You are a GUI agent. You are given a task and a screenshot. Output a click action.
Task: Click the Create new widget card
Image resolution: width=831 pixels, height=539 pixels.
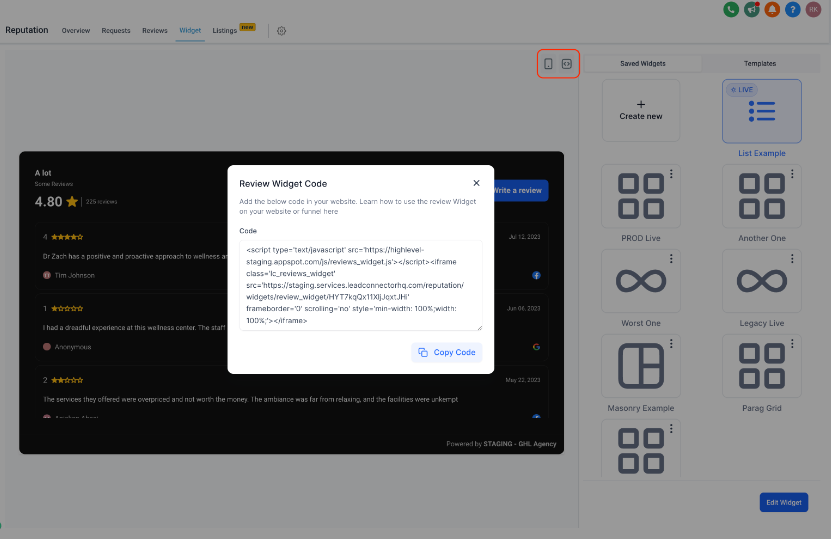(x=641, y=111)
